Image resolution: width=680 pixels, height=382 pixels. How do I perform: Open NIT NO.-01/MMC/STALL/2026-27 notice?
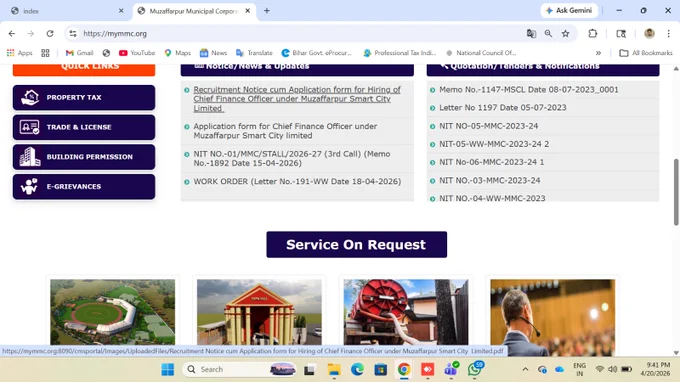292,158
